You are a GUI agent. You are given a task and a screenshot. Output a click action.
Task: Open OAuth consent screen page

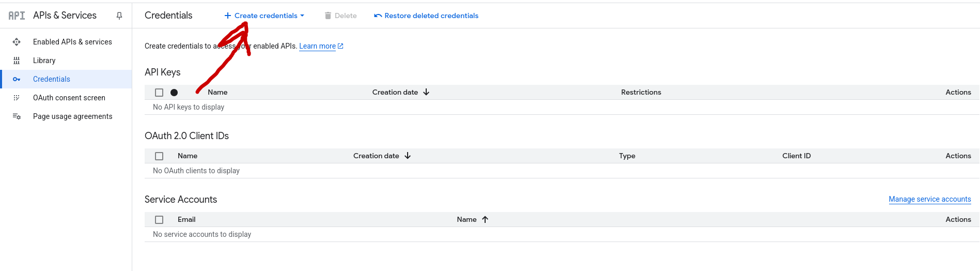pos(69,98)
